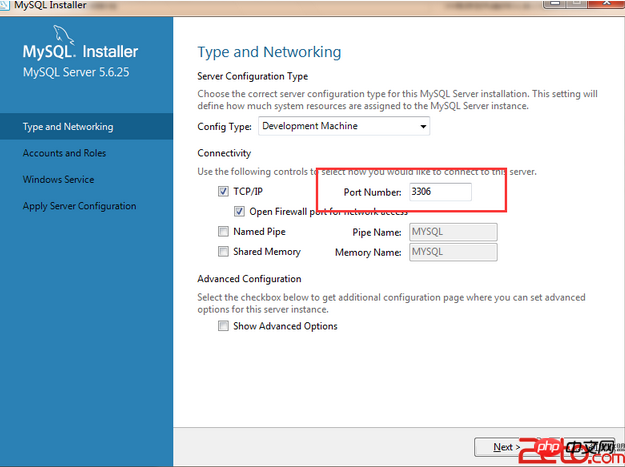Open the Config Type dropdown
625x467 pixels.
tap(344, 126)
